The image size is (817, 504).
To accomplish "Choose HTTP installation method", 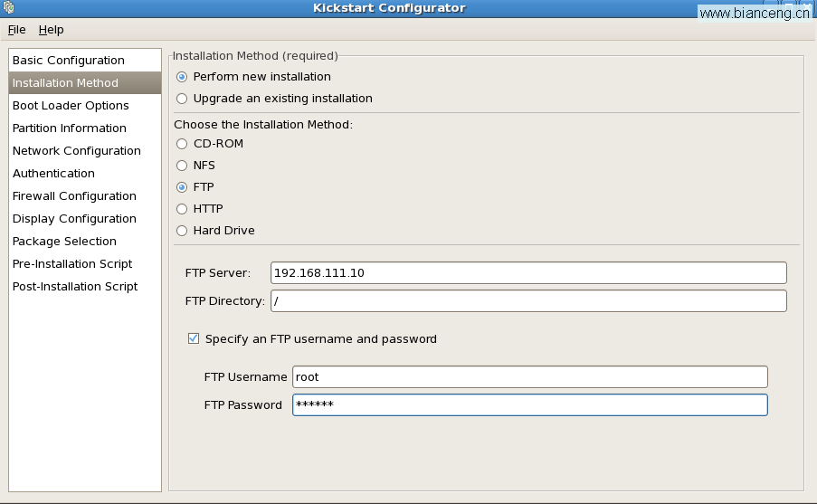I will [x=182, y=209].
